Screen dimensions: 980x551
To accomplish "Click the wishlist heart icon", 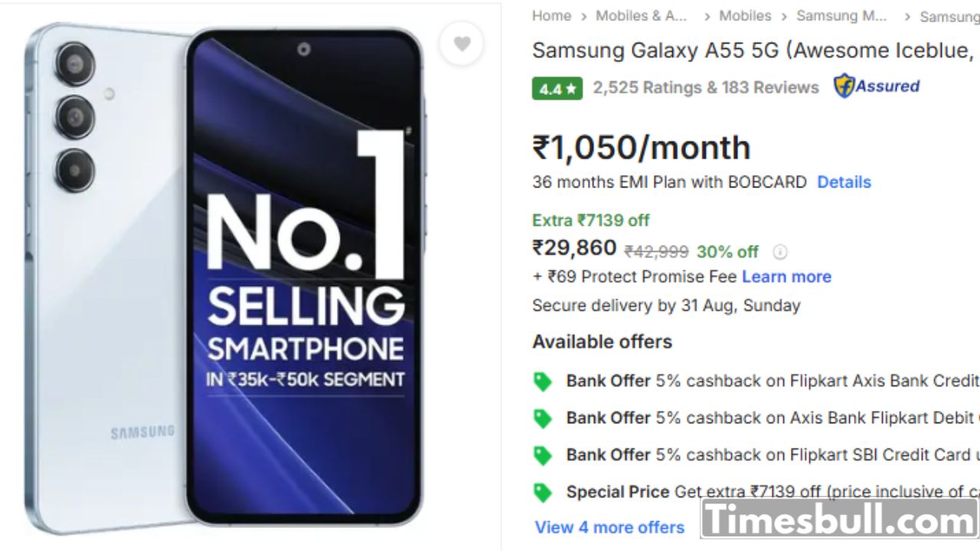I will tap(462, 44).
